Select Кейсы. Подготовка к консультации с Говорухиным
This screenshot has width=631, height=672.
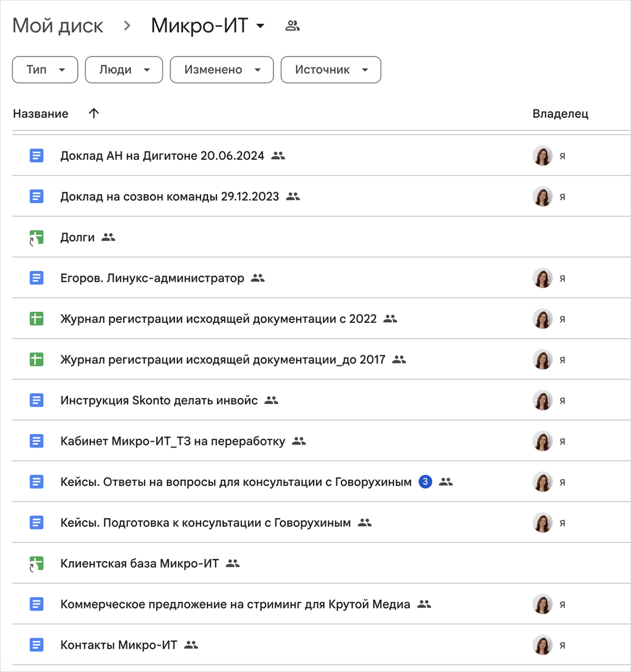tap(205, 523)
